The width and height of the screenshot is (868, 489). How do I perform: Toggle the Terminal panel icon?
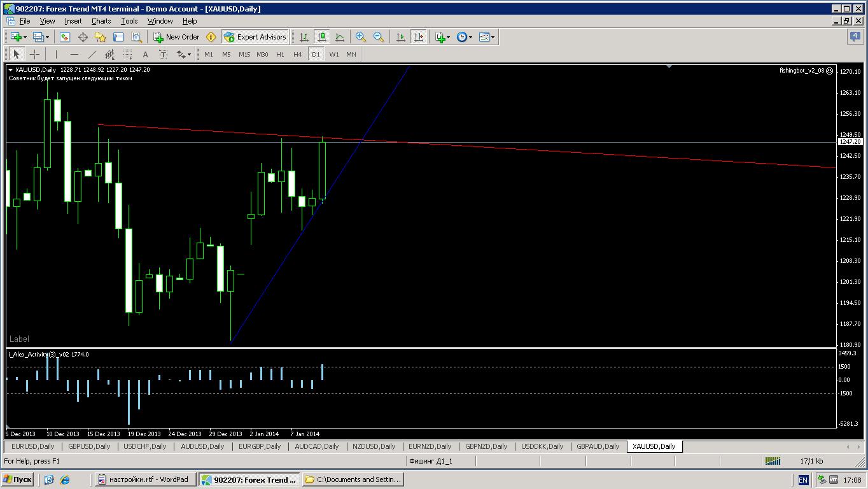[x=118, y=37]
